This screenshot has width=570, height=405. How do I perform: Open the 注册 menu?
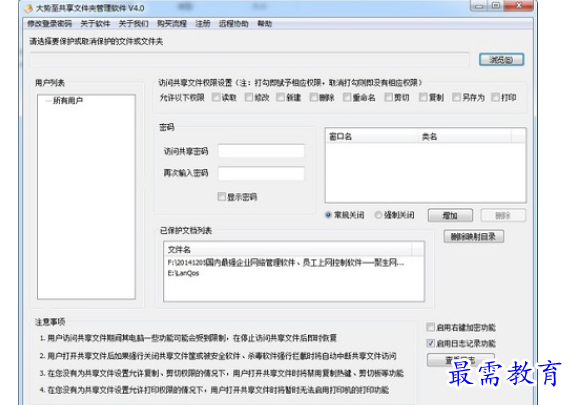coord(202,24)
